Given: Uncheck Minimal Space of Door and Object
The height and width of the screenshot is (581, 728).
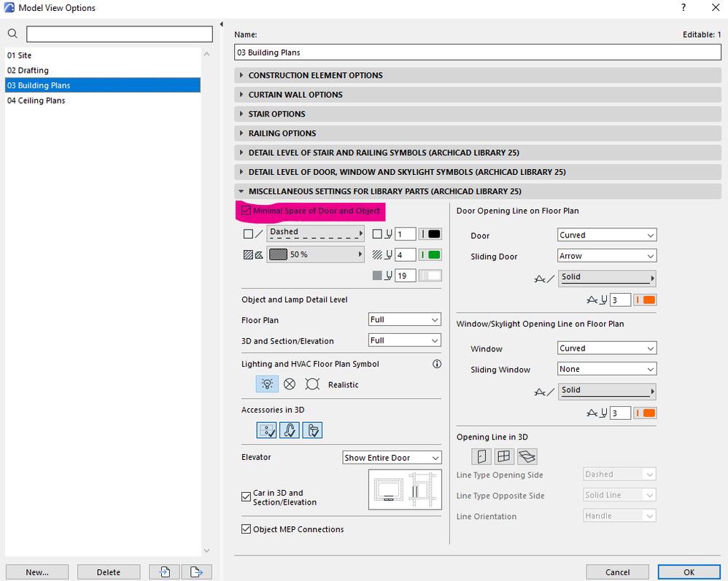Looking at the screenshot, I should point(246,211).
